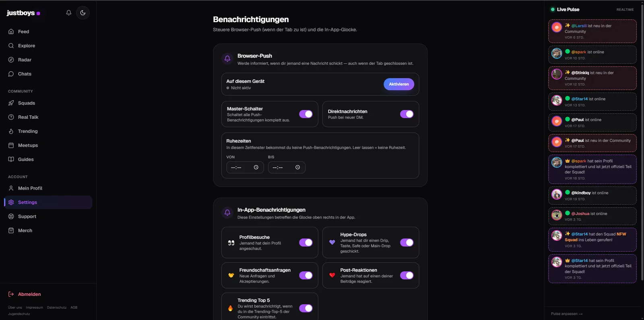Open Squads via the rocket icon
The image size is (644, 320).
click(11, 103)
